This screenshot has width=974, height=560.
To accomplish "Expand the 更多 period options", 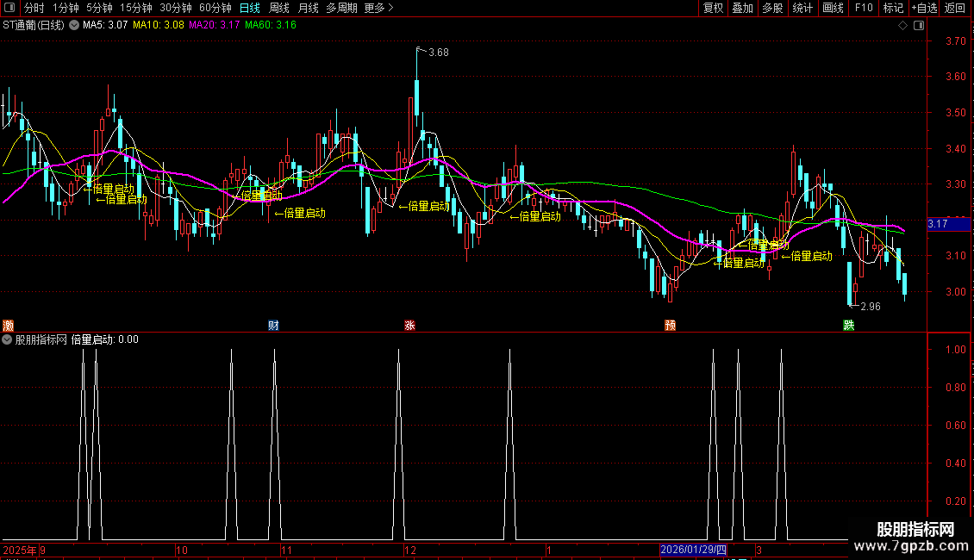I will coord(379,8).
